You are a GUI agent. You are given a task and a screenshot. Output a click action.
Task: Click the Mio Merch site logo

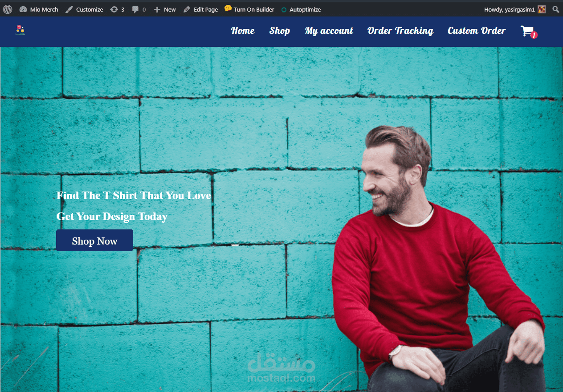pyautogui.click(x=20, y=30)
